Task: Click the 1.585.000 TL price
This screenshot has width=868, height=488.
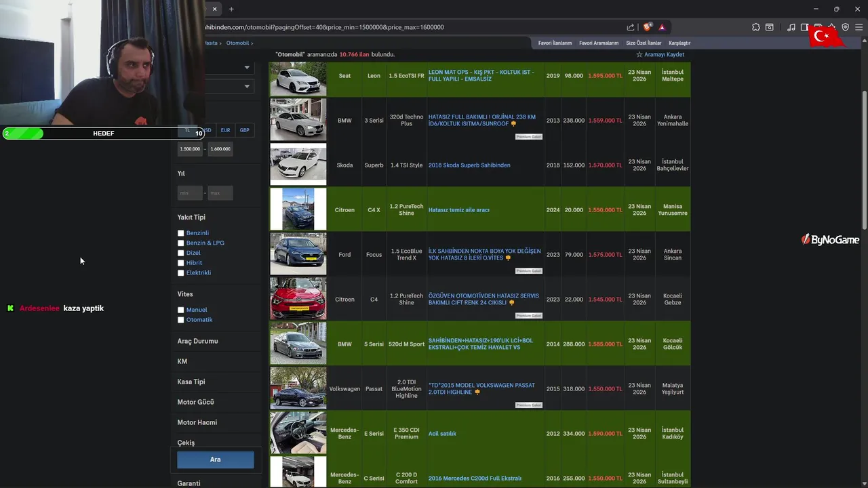Action: tap(605, 344)
